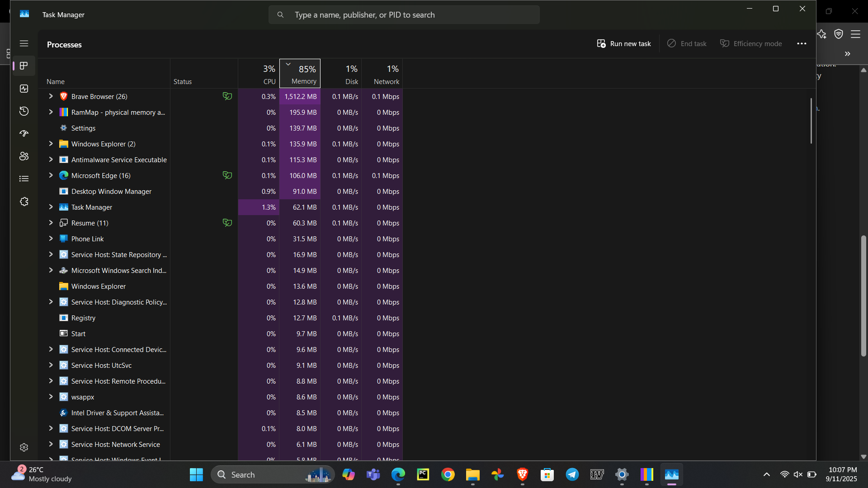Open the Performance page in sidebar
The width and height of the screenshot is (868, 488).
pyautogui.click(x=24, y=89)
